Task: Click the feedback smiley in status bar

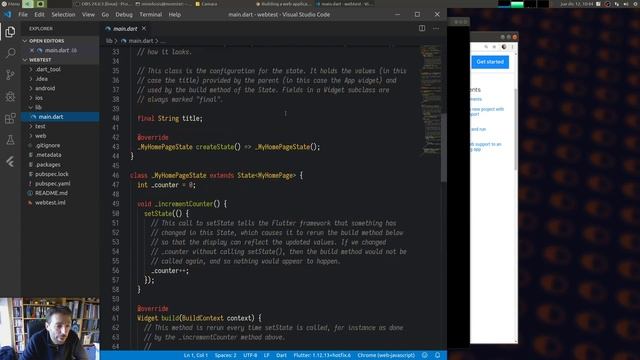Action: [x=424, y=355]
